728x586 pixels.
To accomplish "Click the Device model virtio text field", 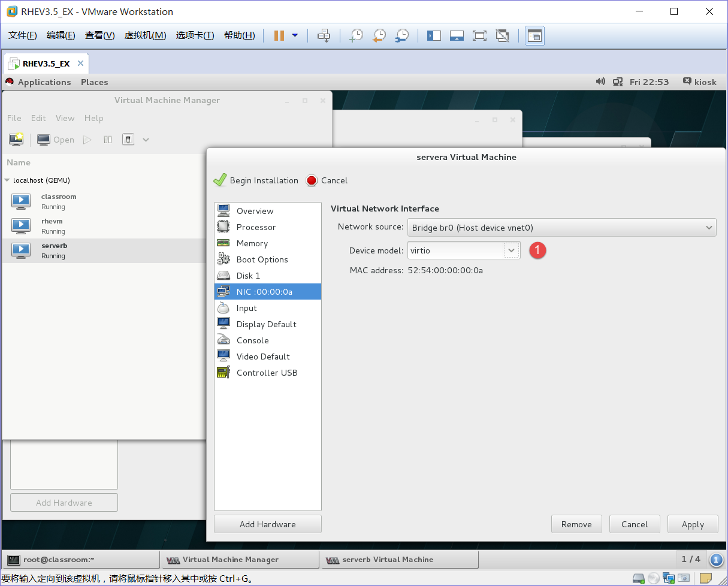I will 455,250.
